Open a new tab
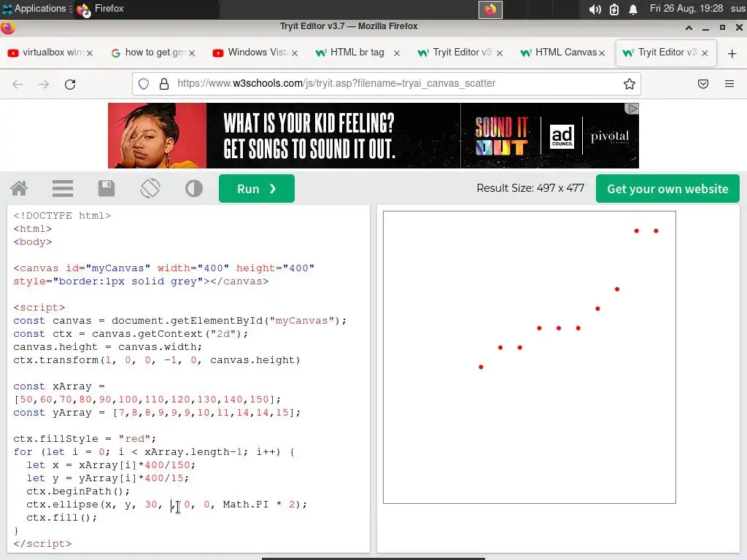747x560 pixels. tap(732, 53)
